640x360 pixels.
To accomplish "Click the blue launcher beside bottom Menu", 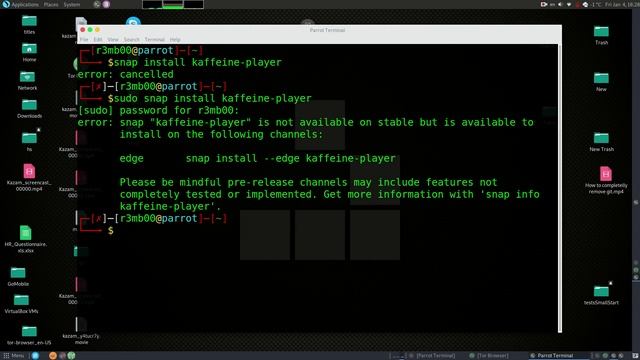I will pyautogui.click(x=35, y=356).
